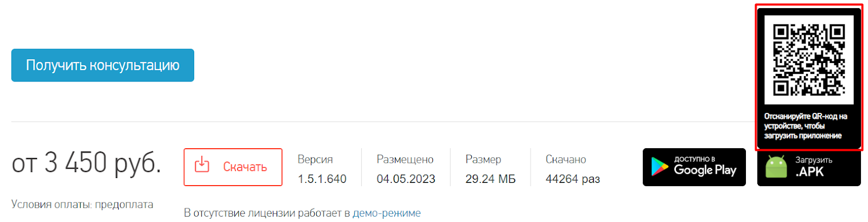This screenshot has width=868, height=222.
Task: Click the Версия label
Action: 315,160
